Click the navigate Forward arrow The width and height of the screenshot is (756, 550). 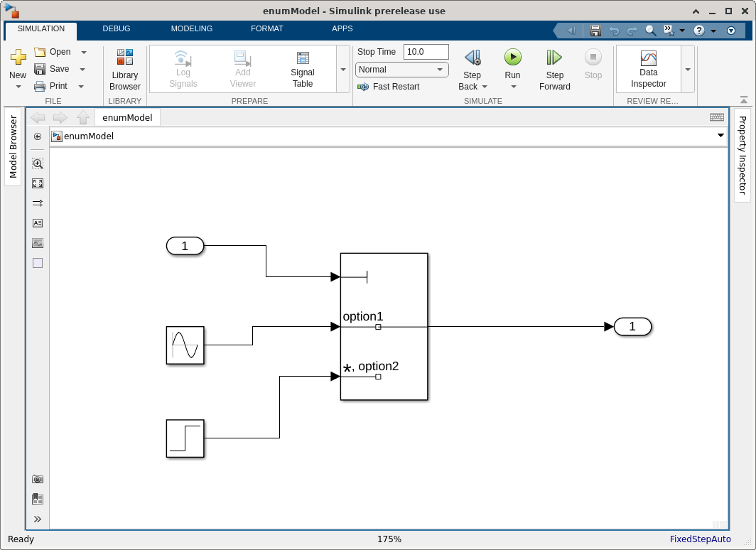point(60,118)
